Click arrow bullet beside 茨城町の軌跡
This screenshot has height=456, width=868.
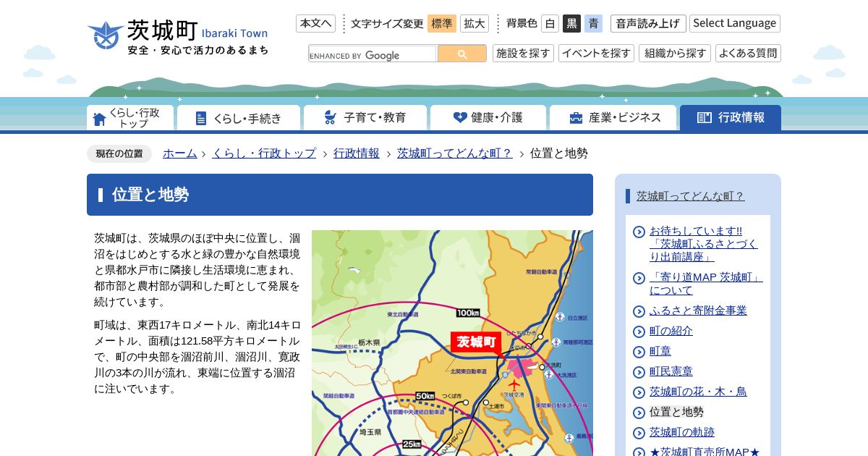click(639, 433)
